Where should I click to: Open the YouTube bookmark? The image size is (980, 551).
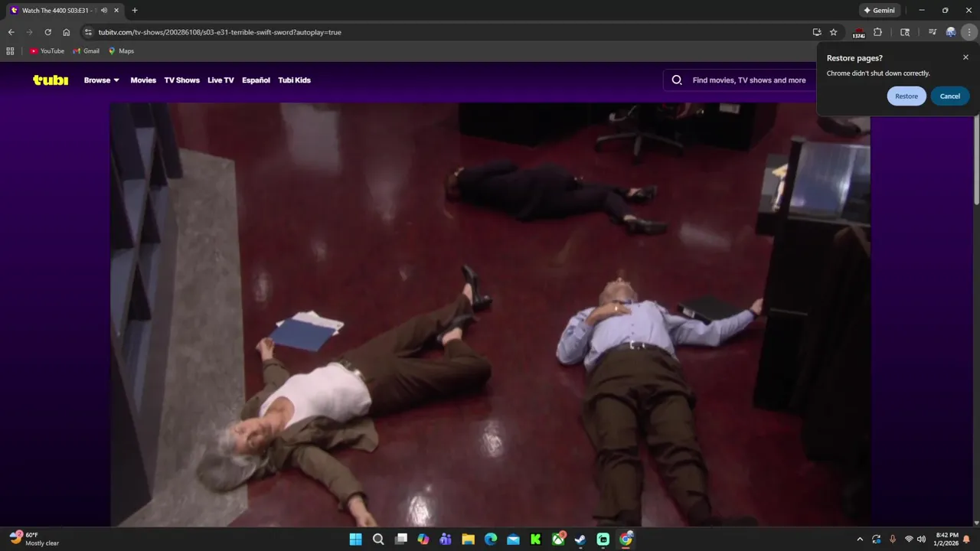[x=47, y=51]
